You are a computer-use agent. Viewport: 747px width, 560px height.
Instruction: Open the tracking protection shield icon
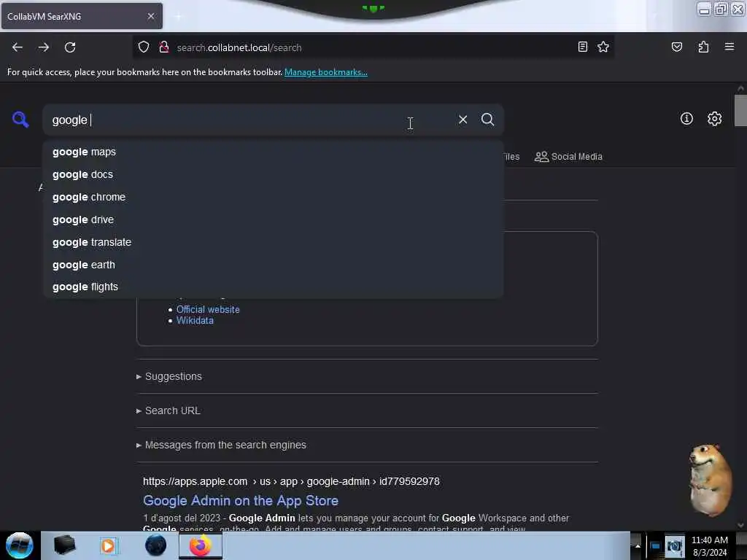(x=144, y=47)
